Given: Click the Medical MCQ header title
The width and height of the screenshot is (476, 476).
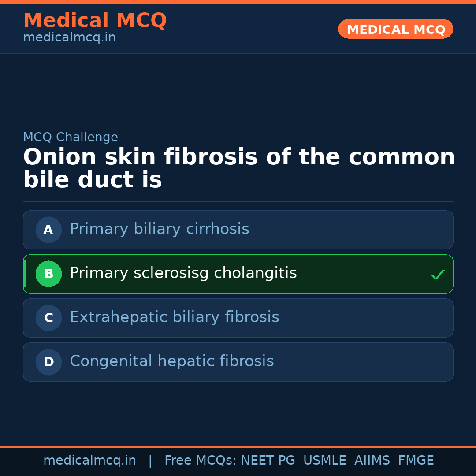Looking at the screenshot, I should pyautogui.click(x=95, y=21).
